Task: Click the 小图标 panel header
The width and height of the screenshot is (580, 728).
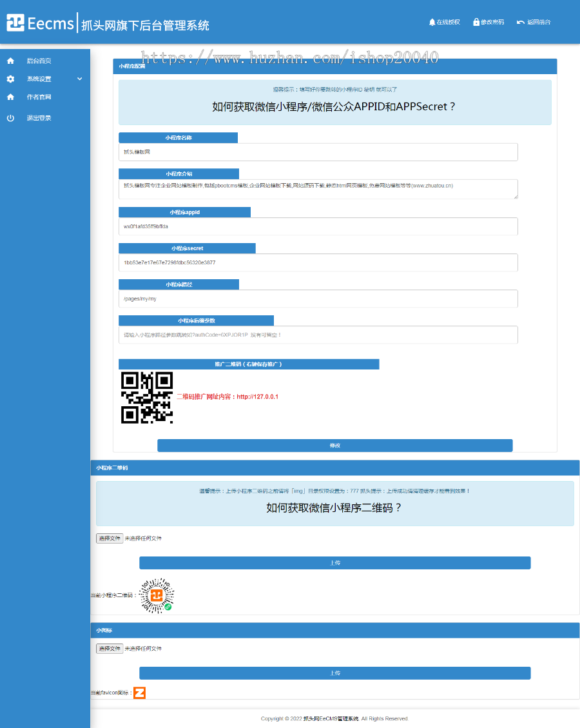Action: [335, 631]
